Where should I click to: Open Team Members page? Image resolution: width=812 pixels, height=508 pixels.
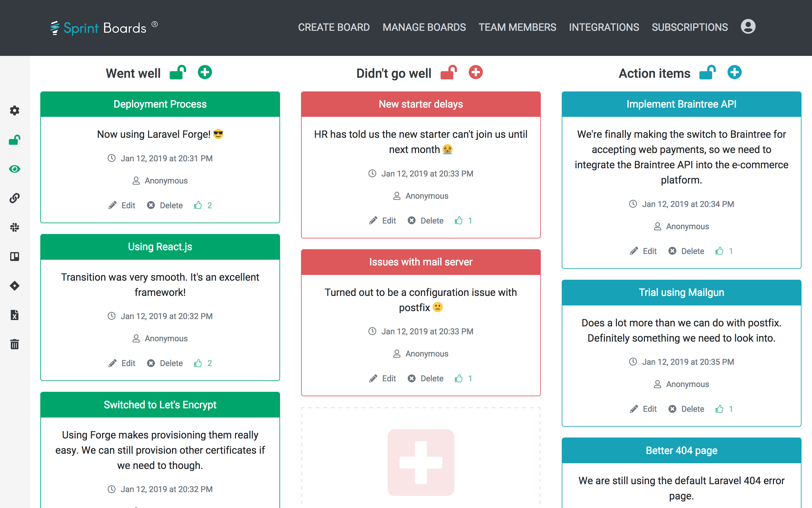[x=517, y=27]
